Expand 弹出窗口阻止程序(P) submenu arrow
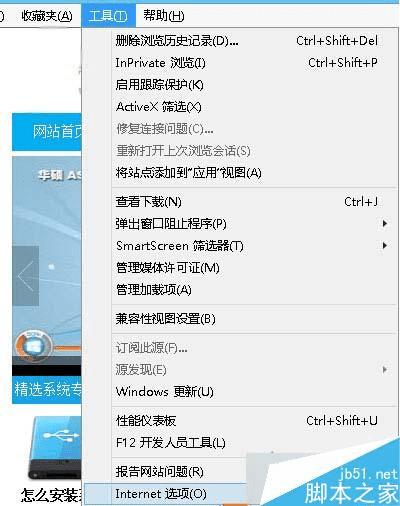 [385, 223]
